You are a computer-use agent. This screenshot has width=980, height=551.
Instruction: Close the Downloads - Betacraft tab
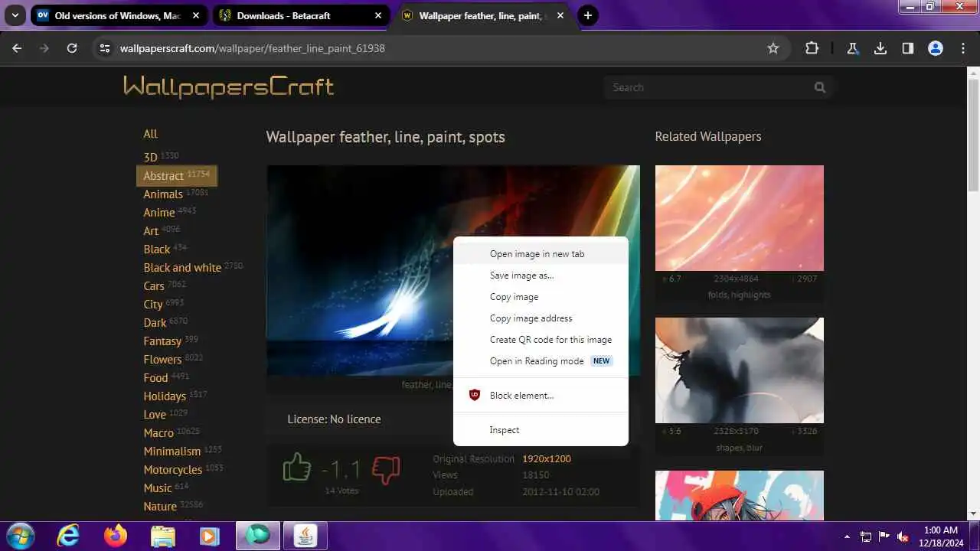(x=378, y=15)
